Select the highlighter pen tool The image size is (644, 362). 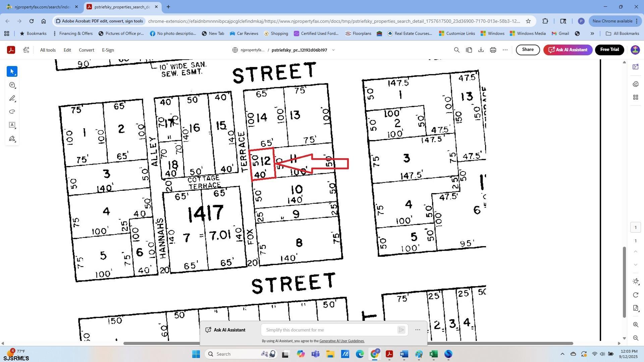pos(12,98)
